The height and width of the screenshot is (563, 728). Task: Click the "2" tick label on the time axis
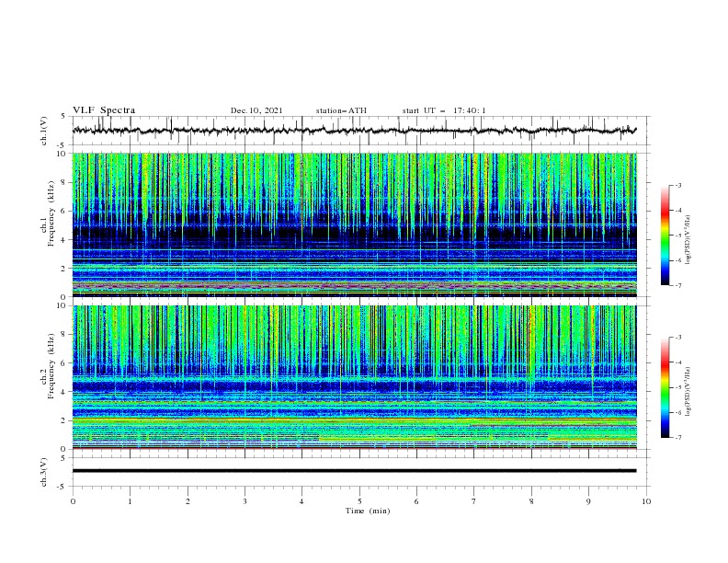[188, 501]
